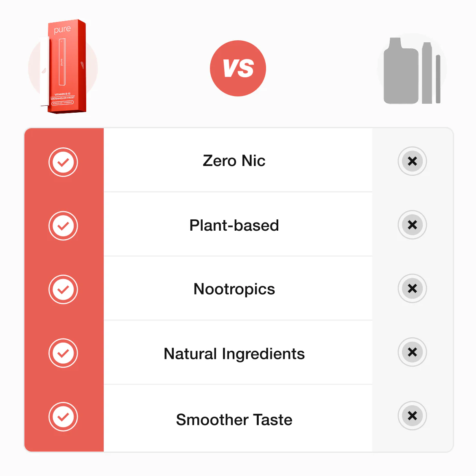Click the checkmark icon beside Plant-based

[63, 226]
